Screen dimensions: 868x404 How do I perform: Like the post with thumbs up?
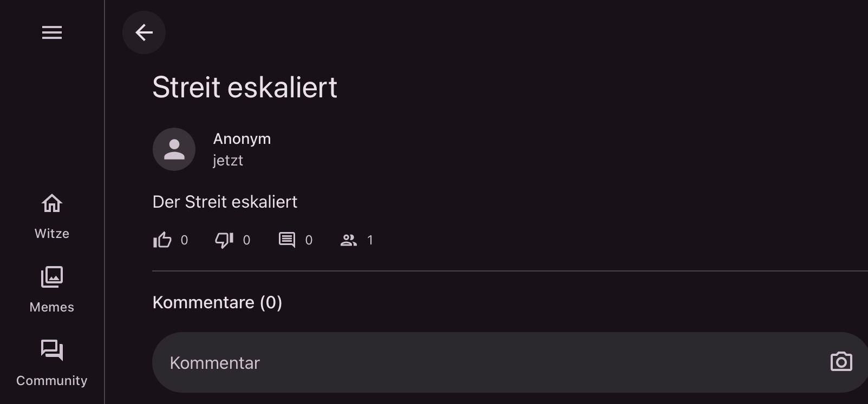tap(162, 240)
